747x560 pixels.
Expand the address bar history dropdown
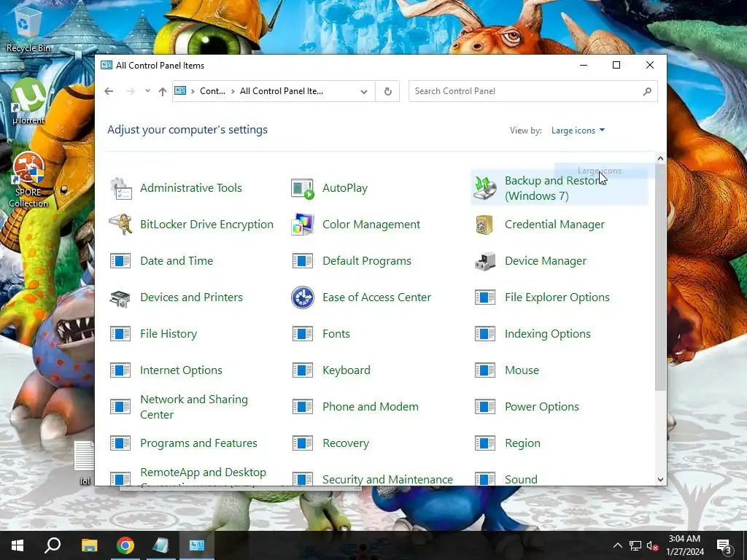[x=364, y=91]
